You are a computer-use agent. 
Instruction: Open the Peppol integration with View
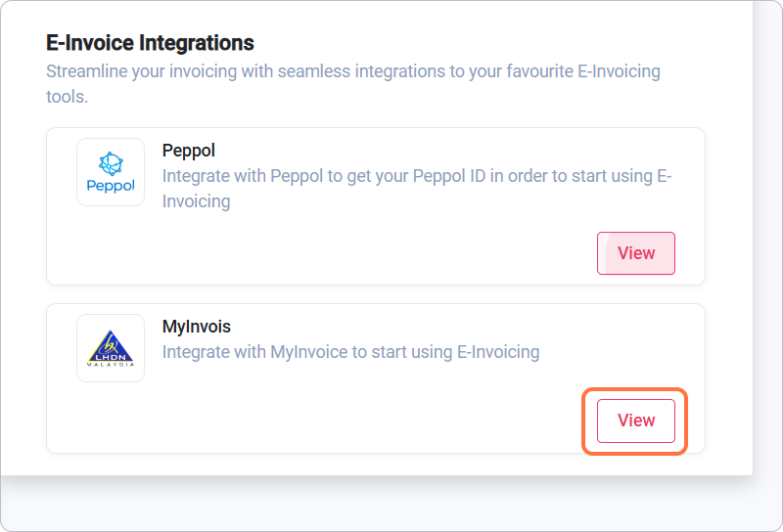pyautogui.click(x=635, y=253)
